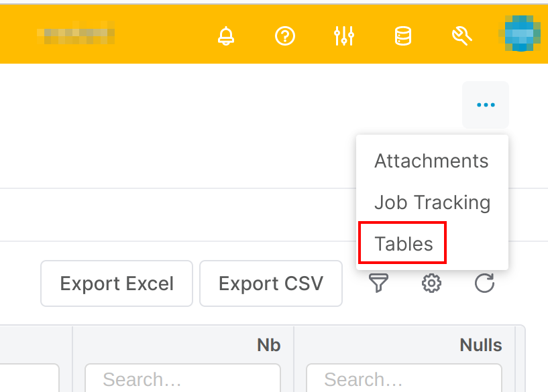The width and height of the screenshot is (548, 392).
Task: Click the partially visible leftmost filter field
Action: [x=30, y=379]
